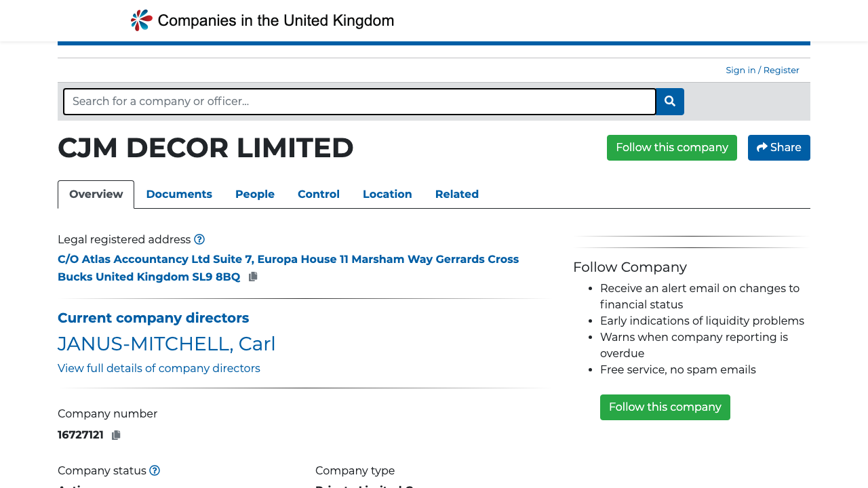Click the Companies in the United Kingdom logo

click(x=262, y=20)
